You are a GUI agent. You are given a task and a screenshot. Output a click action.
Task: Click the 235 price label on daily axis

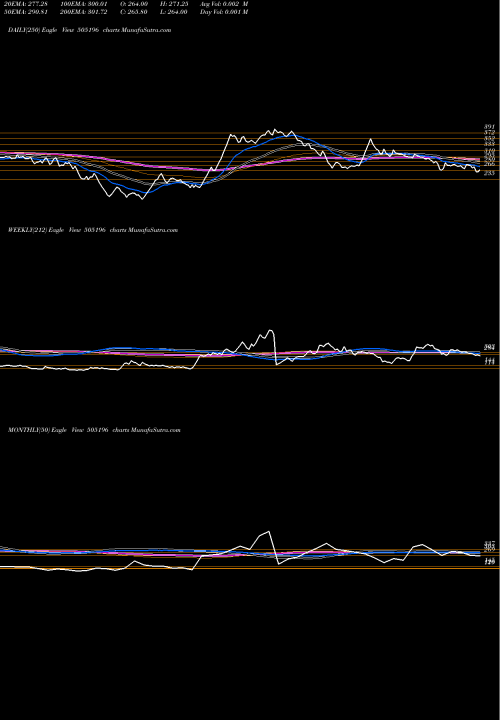tap(489, 173)
